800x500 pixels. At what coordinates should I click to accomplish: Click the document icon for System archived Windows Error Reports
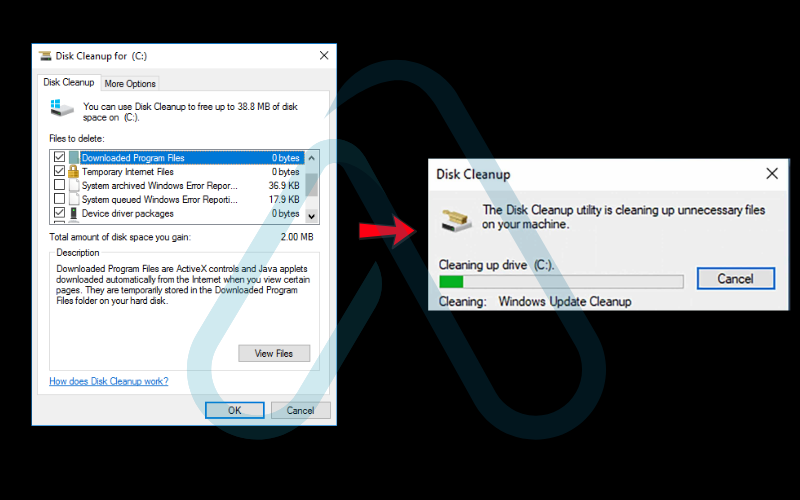click(x=73, y=185)
